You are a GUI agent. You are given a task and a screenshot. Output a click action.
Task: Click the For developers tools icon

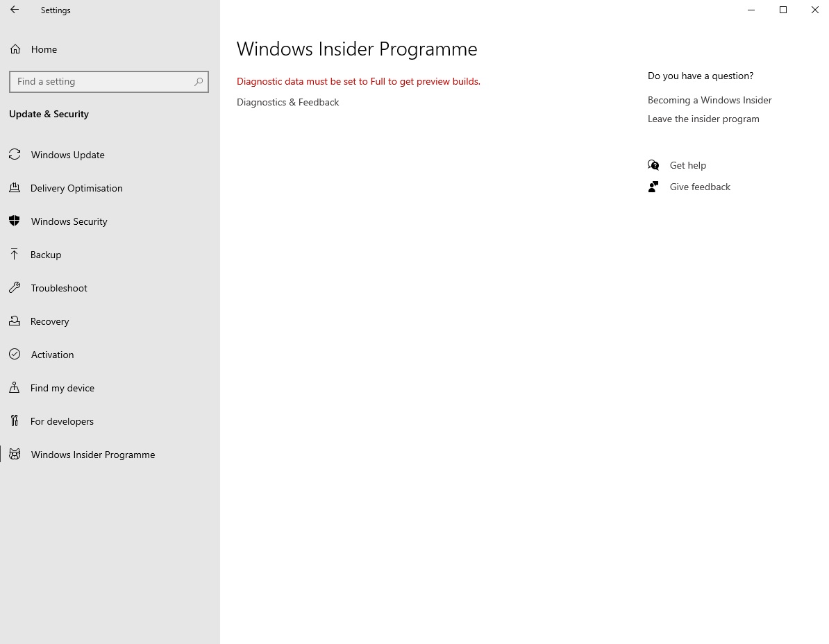pyautogui.click(x=15, y=421)
